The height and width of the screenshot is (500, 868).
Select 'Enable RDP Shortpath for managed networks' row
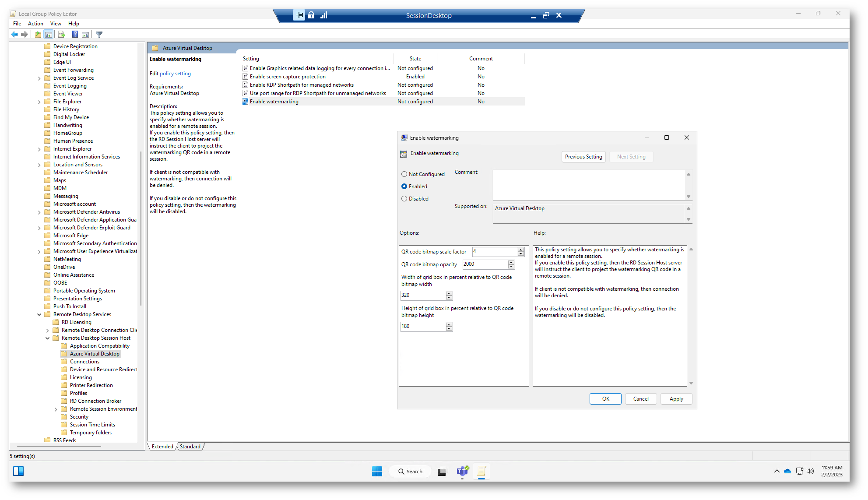pyautogui.click(x=383, y=85)
